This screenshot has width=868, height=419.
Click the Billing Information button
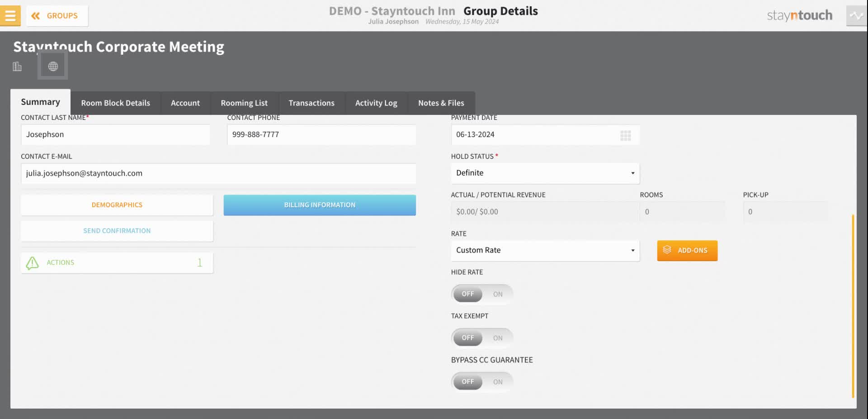point(320,205)
